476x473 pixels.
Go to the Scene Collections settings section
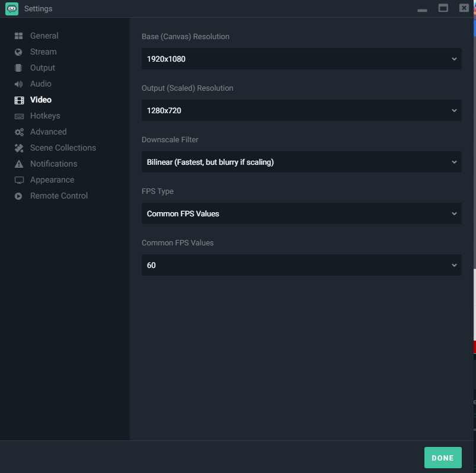click(x=63, y=148)
